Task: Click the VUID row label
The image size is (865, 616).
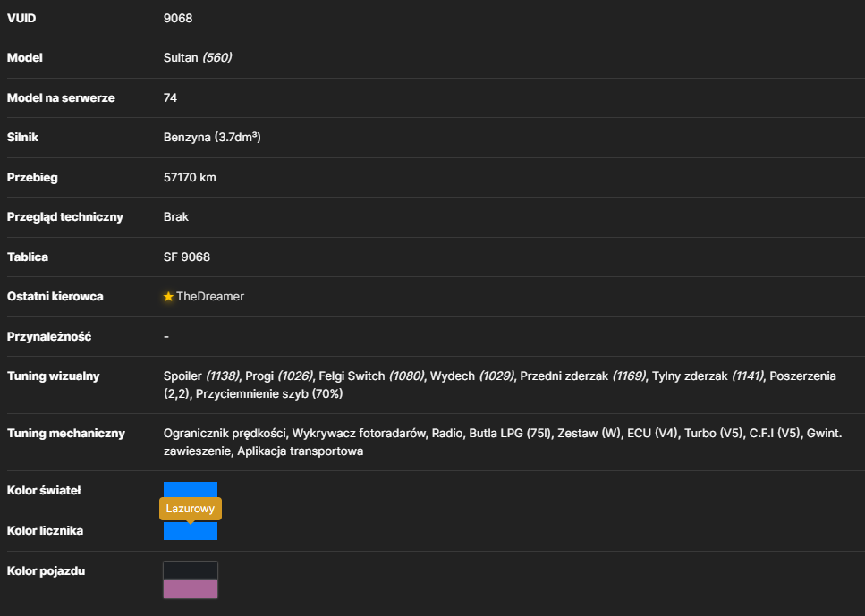Action: pyautogui.click(x=21, y=18)
